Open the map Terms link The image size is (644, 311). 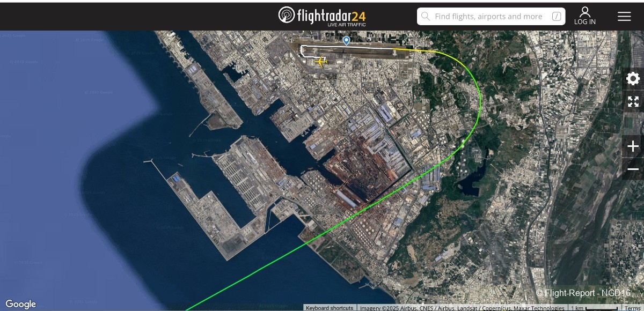click(x=632, y=308)
